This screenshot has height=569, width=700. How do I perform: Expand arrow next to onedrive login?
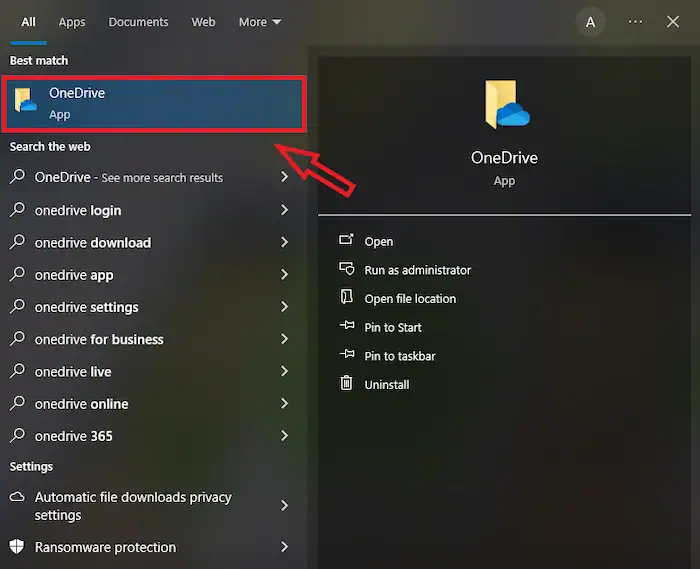pos(284,210)
